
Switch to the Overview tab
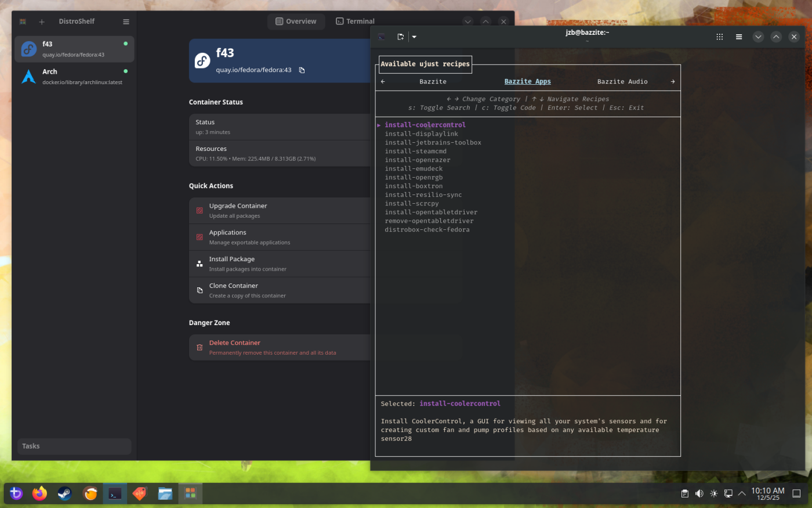tap(296, 21)
